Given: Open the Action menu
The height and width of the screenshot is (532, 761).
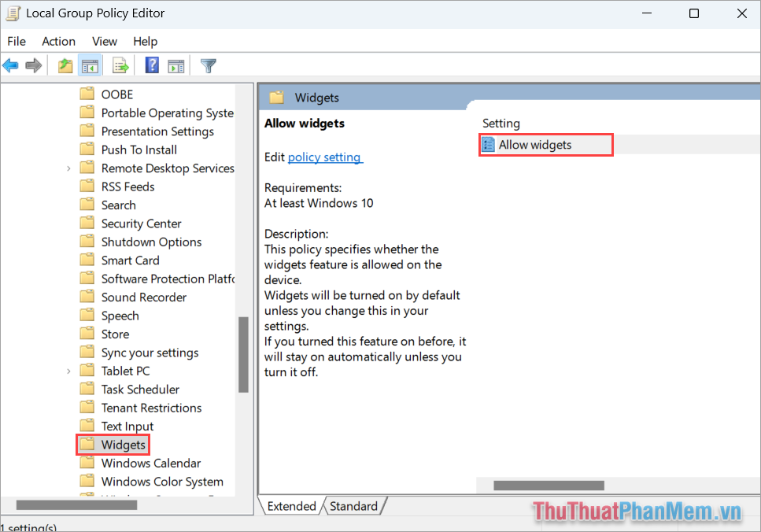Looking at the screenshot, I should [x=59, y=41].
